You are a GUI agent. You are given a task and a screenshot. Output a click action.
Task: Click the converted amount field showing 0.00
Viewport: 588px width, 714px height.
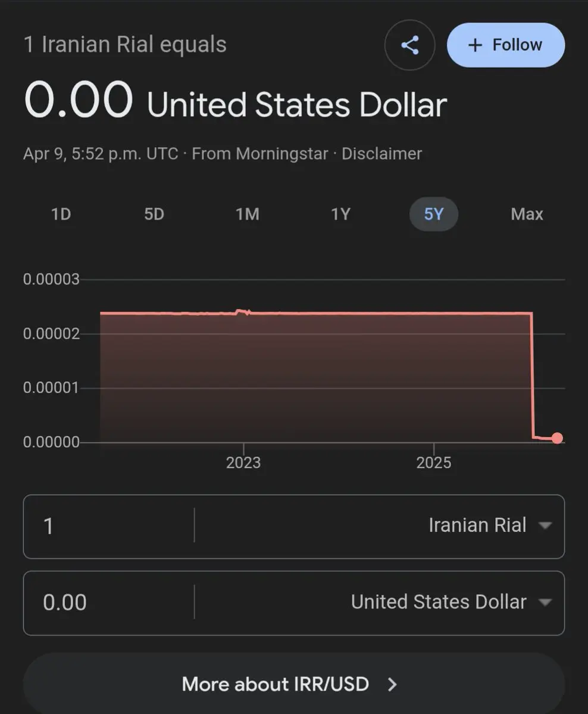[x=108, y=603]
